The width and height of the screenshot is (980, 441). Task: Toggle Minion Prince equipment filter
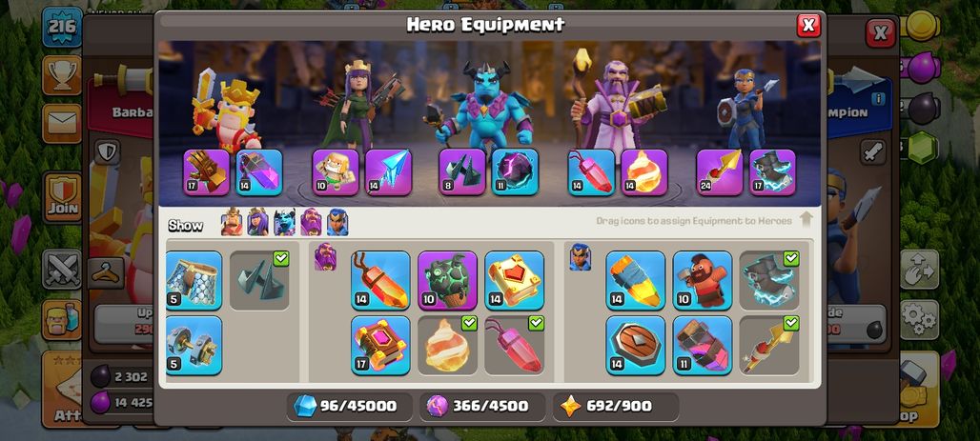coord(284,222)
